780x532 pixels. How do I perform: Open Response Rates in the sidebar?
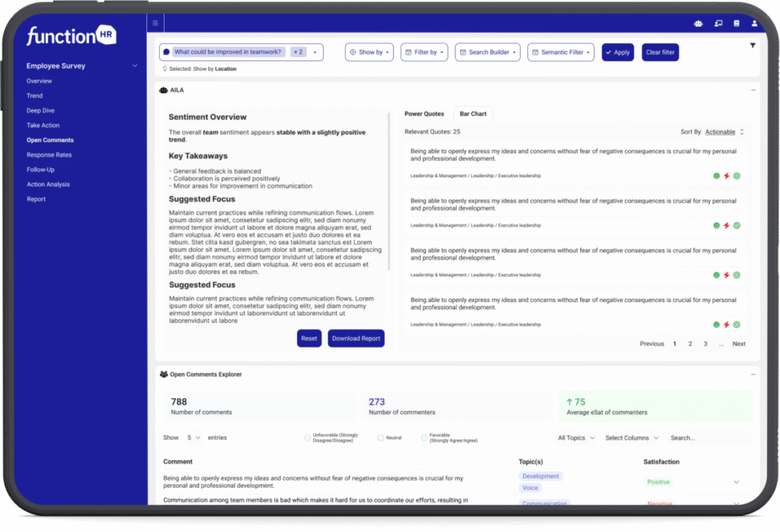(x=49, y=155)
